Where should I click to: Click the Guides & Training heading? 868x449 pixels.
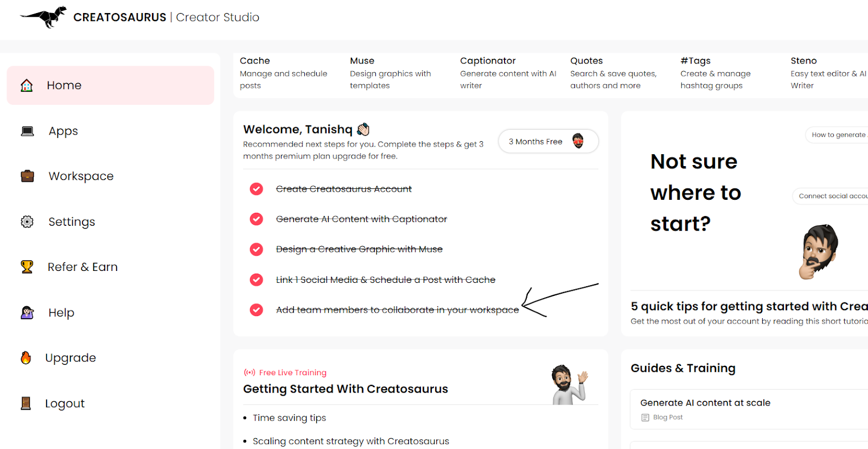coord(683,368)
